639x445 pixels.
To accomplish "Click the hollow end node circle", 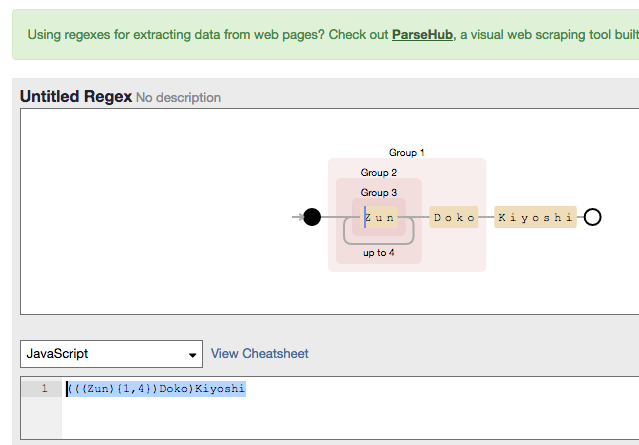I will (x=592, y=217).
